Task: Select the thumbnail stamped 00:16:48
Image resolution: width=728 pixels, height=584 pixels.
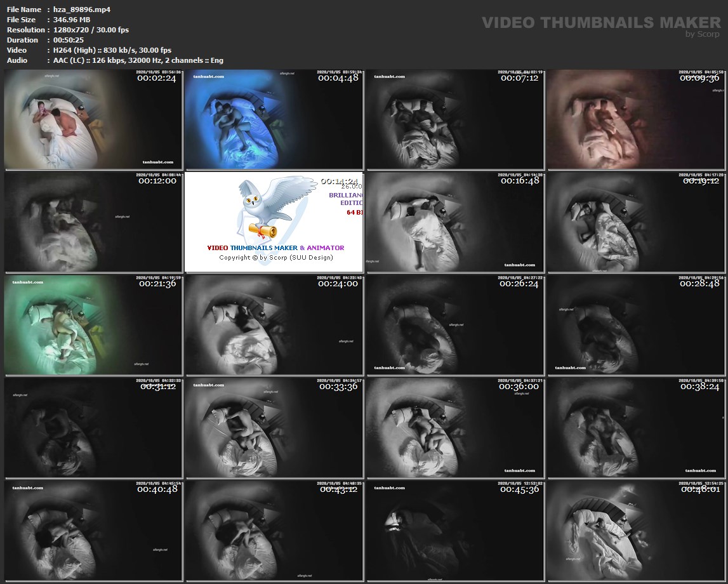Action: tap(455, 222)
